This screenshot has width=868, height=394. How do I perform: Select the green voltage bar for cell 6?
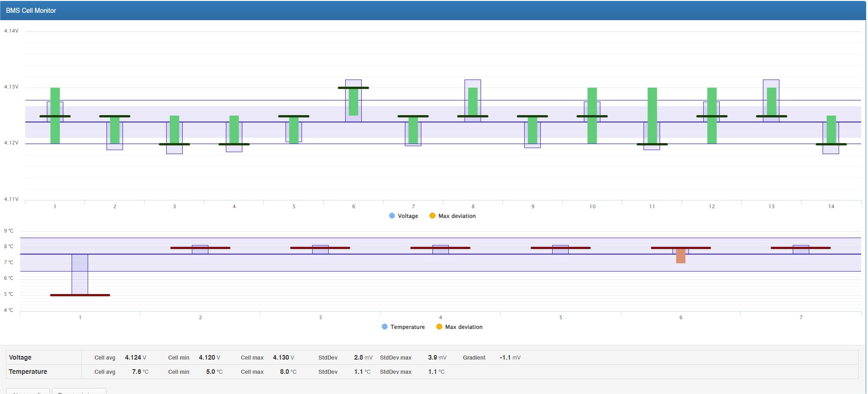[x=353, y=102]
